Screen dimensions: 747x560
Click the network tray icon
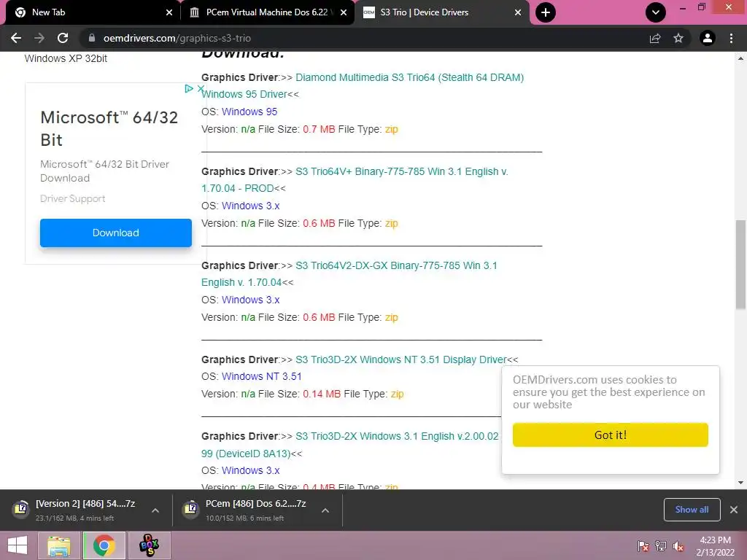pyautogui.click(x=661, y=546)
